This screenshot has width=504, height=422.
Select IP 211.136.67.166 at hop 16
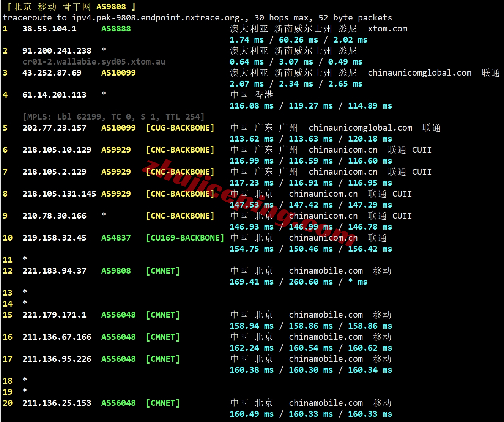click(x=57, y=337)
